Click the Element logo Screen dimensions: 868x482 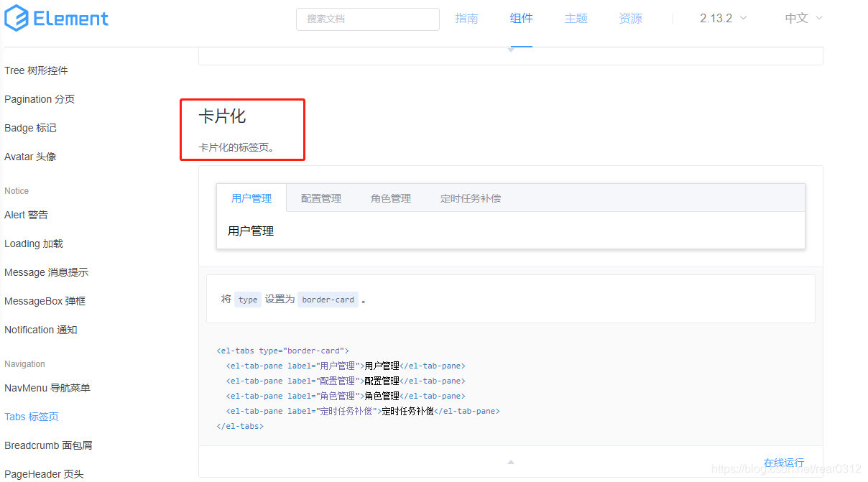click(x=56, y=18)
